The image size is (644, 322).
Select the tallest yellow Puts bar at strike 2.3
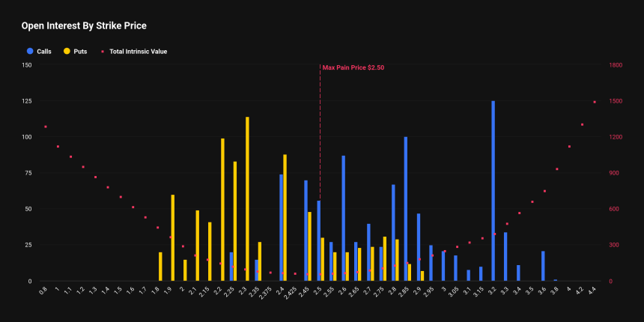pos(247,198)
